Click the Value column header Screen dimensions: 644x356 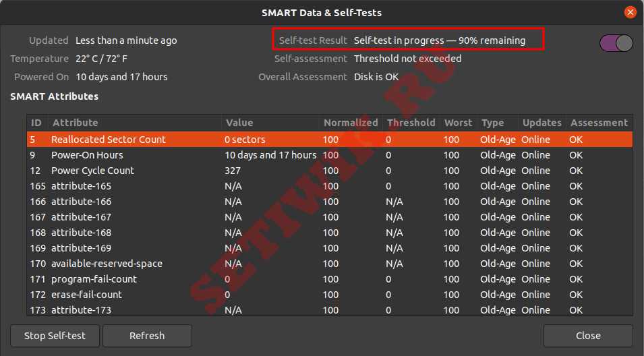click(x=239, y=123)
